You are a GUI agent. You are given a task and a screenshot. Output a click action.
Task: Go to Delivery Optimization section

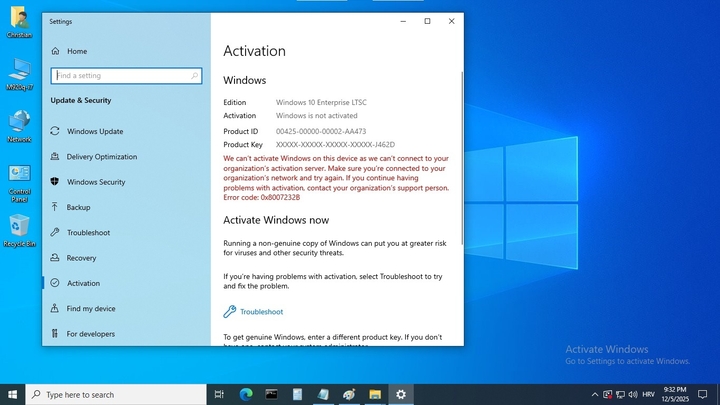tap(101, 156)
